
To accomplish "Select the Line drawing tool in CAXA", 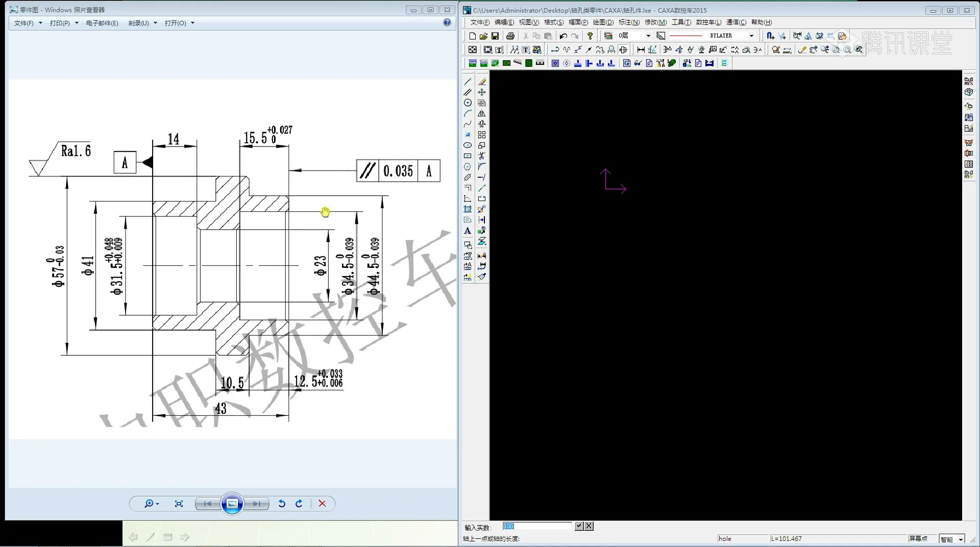I will click(468, 82).
